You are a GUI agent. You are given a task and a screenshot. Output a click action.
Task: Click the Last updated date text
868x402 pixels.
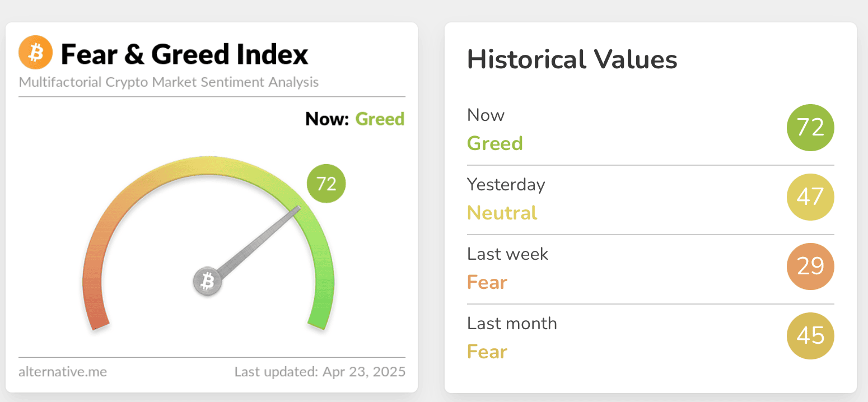click(320, 372)
